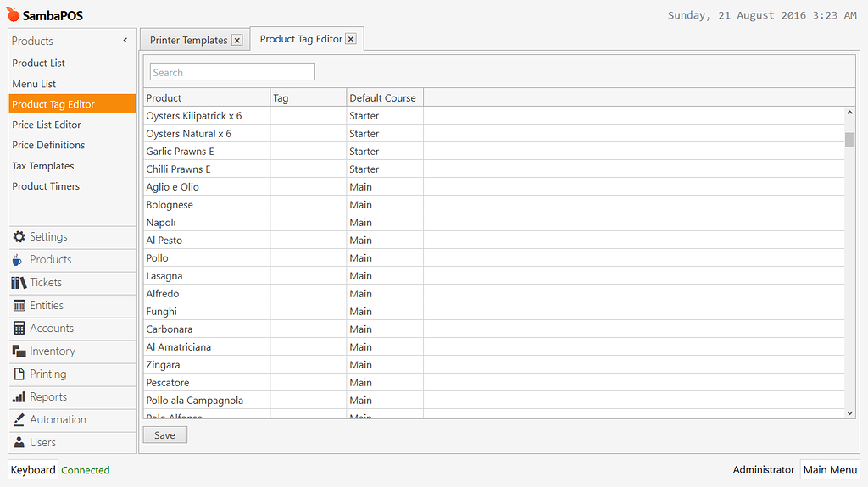
Task: Open Price List Editor from sidebar
Action: pos(47,125)
